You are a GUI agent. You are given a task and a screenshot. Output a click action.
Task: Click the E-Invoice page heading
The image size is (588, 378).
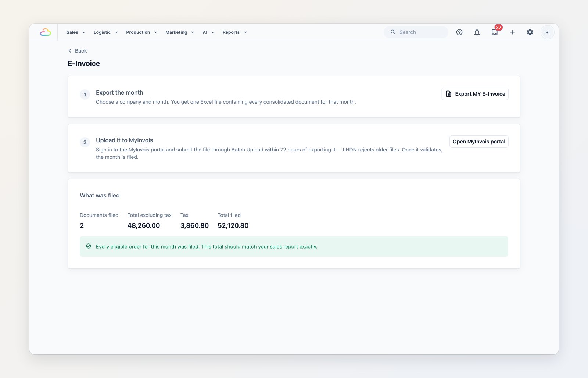[x=84, y=64]
